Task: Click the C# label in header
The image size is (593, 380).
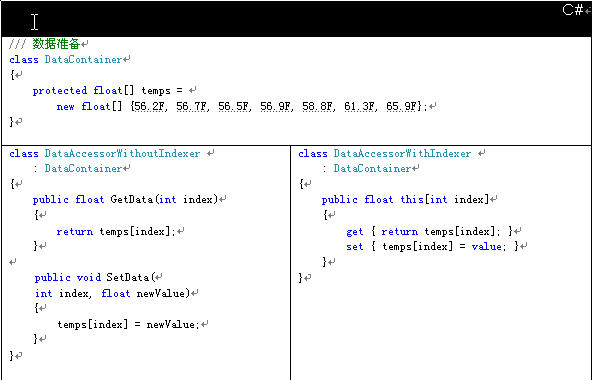Action: click(573, 10)
